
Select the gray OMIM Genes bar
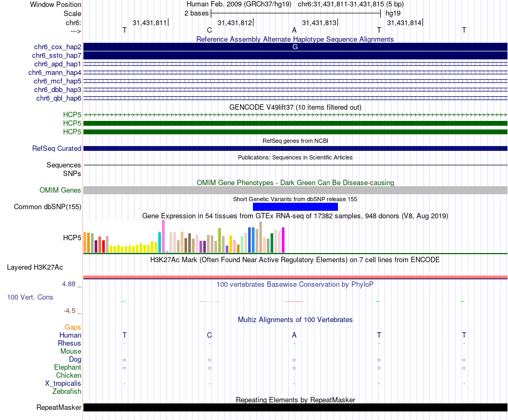click(x=295, y=190)
